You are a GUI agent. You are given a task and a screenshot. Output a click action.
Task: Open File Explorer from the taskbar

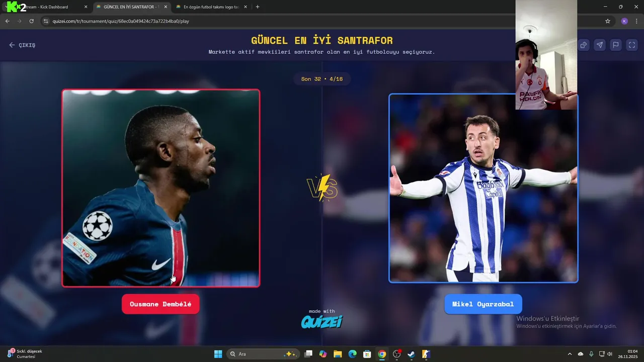(x=338, y=354)
